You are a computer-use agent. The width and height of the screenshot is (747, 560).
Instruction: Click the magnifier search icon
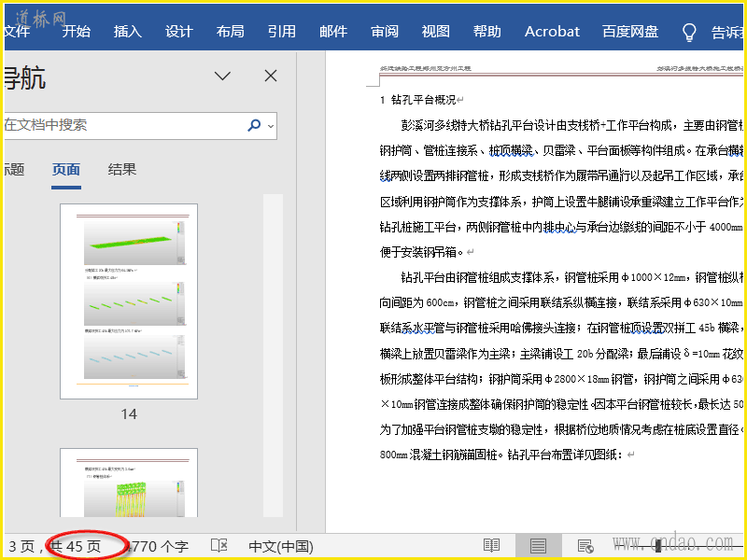tap(254, 125)
